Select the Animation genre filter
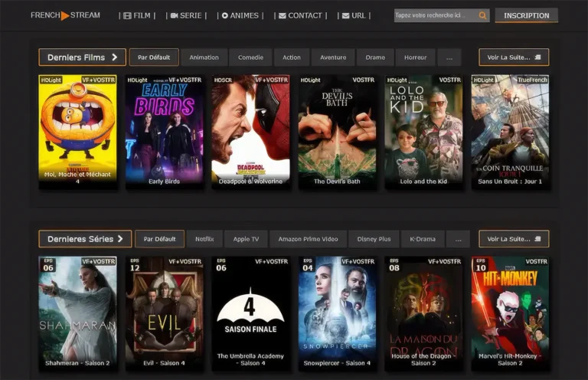This screenshot has height=380, width=588. pos(204,57)
